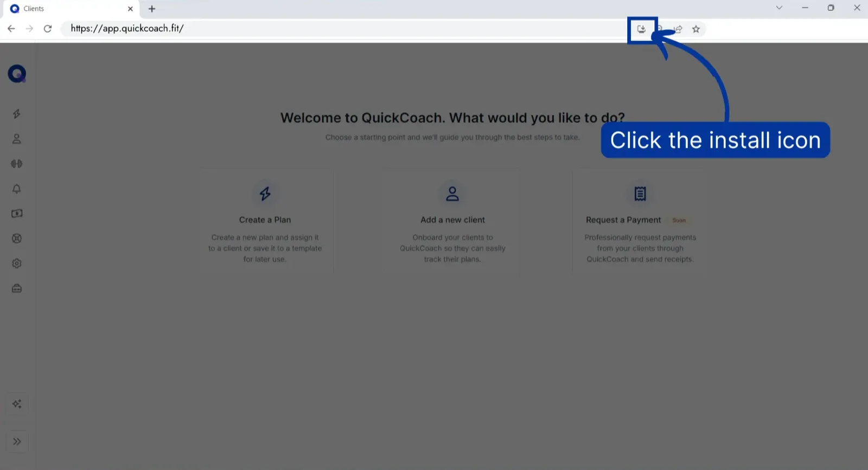
Task: Open the lifebuoy help sidebar icon
Action: click(17, 239)
